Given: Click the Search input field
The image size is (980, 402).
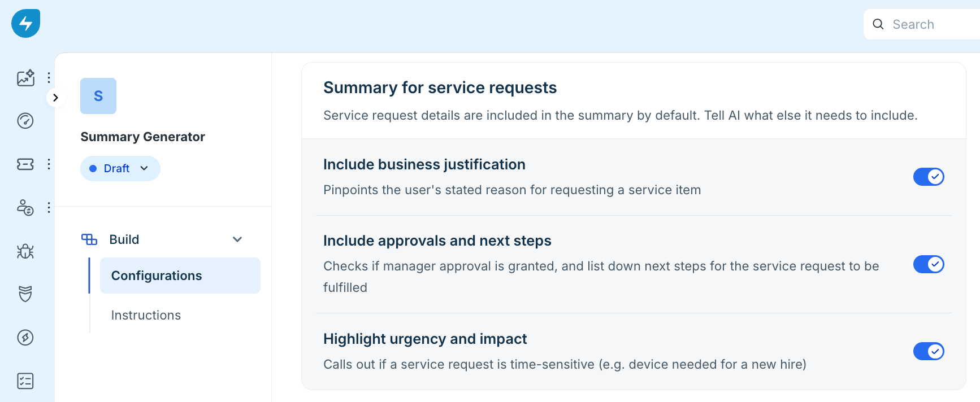Looking at the screenshot, I should (922, 24).
